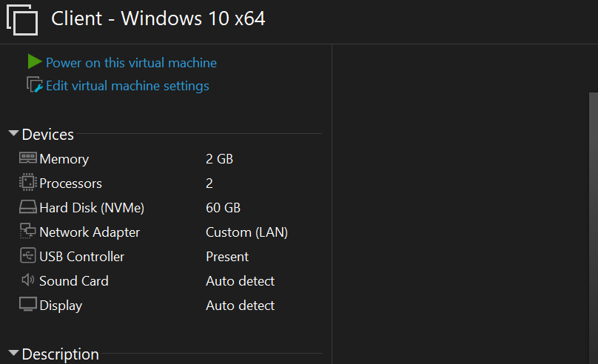Click the 60 GB hard disk value
This screenshot has height=364, width=598.
[223, 208]
